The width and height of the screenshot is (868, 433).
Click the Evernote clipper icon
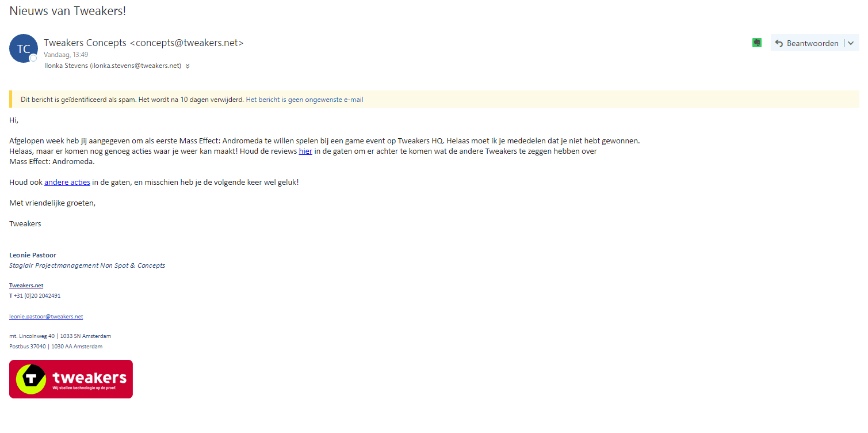tap(757, 43)
